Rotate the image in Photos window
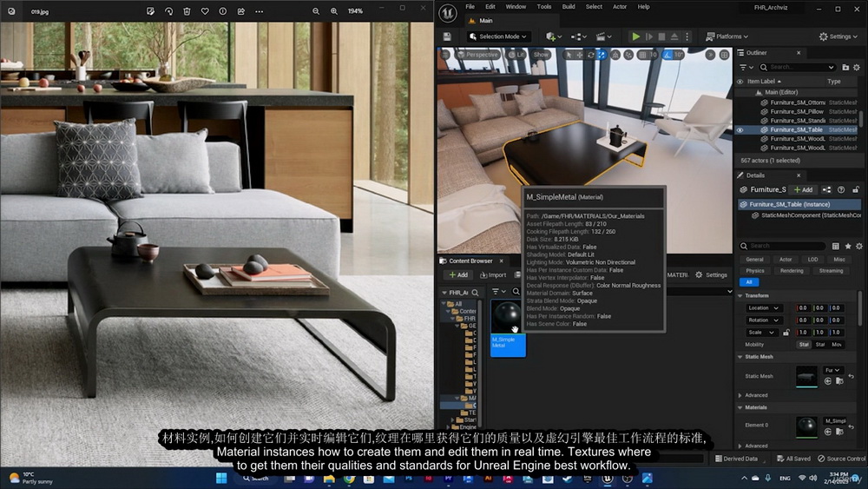 tap(168, 11)
